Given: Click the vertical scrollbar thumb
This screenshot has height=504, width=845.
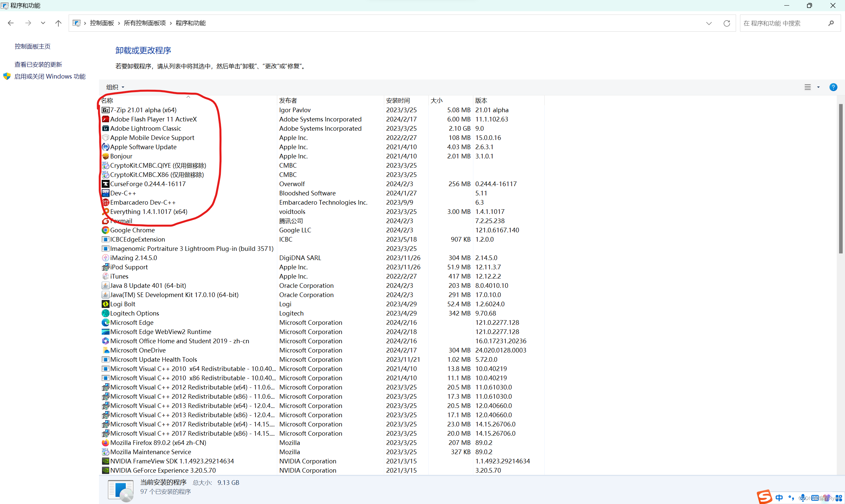Looking at the screenshot, I should tap(841, 178).
